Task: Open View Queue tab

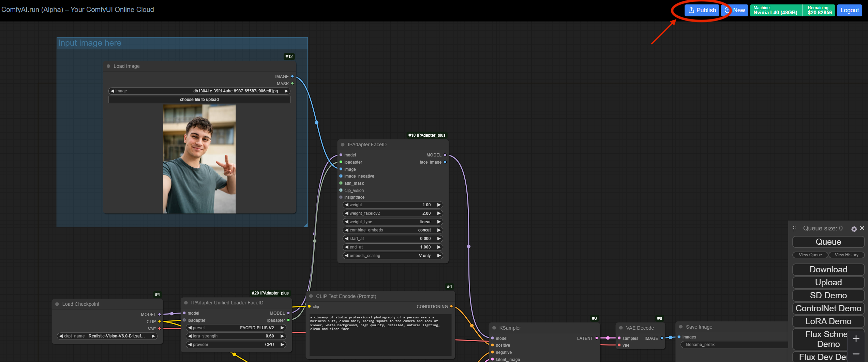Action: pos(810,255)
